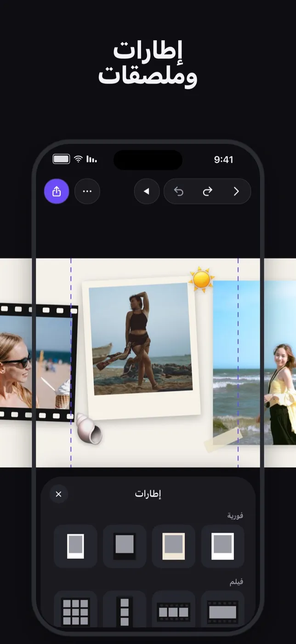
Task: Tap the taped seaside photo of woman
Action: [254, 363]
